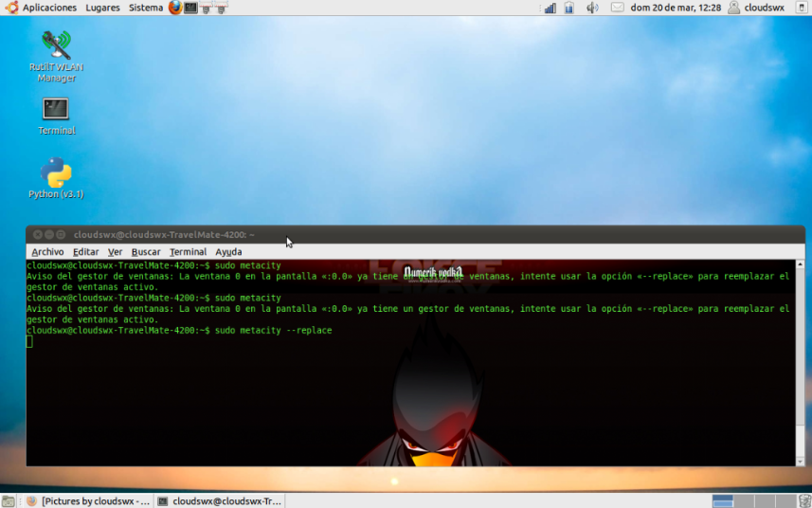Click the Ubuntu logo beside Aplicaciones

11,8
